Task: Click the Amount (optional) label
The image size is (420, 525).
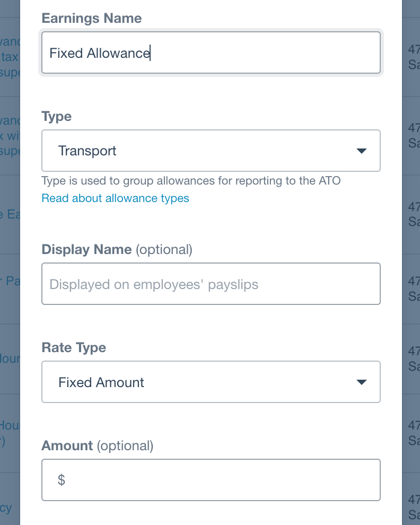Action: click(97, 446)
